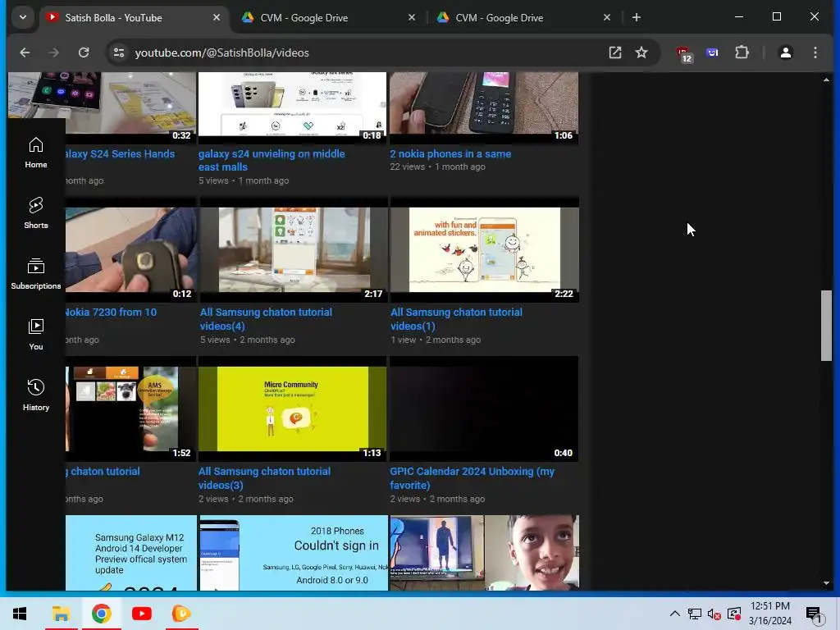
Task: Open the notification center icon
Action: (815, 614)
